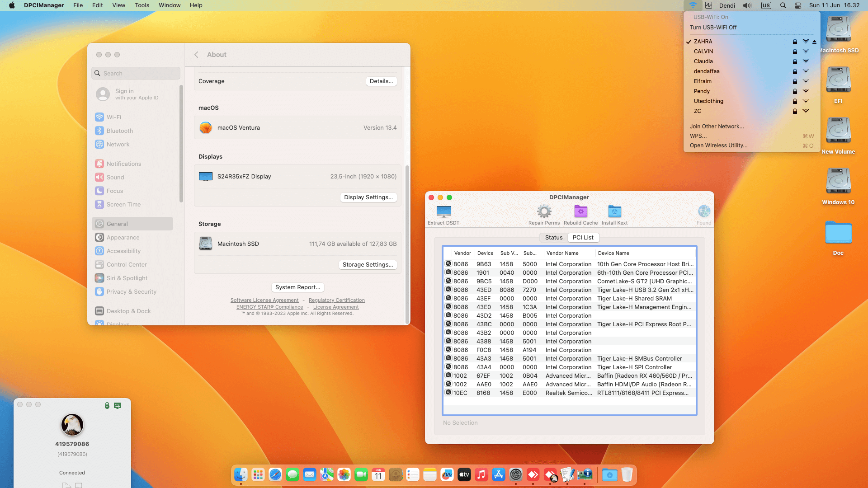Click the green screen-share icon in AnyDesk panel
The width and height of the screenshot is (868, 488).
coord(118,406)
